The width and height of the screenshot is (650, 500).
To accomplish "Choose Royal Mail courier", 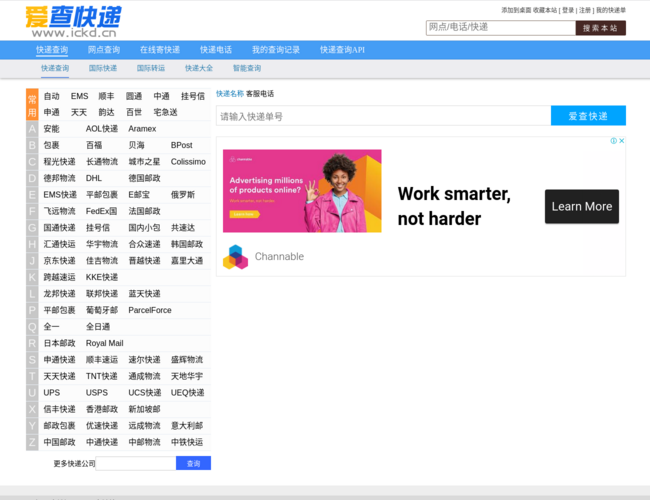I will point(104,343).
